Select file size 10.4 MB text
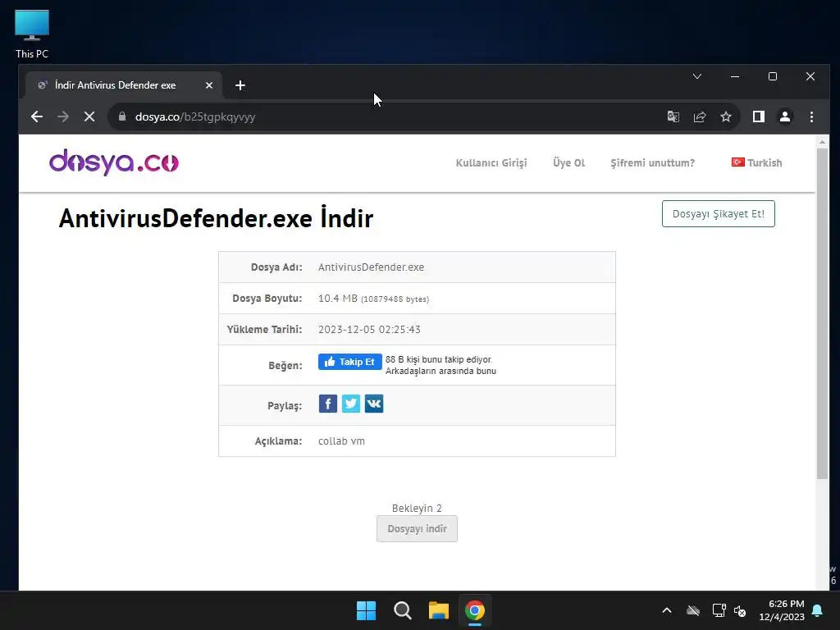840x630 pixels. tap(337, 299)
